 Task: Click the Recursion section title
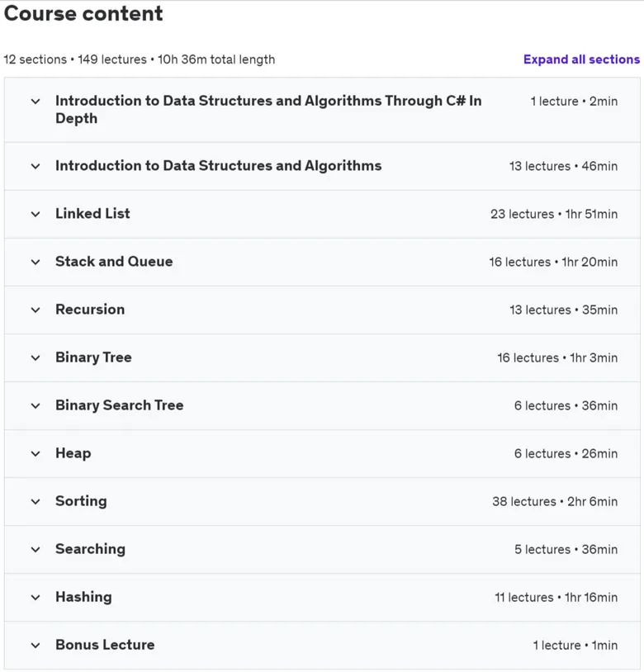click(x=90, y=310)
